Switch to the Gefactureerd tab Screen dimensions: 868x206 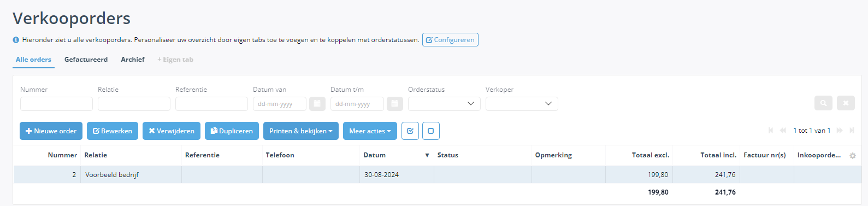point(86,60)
